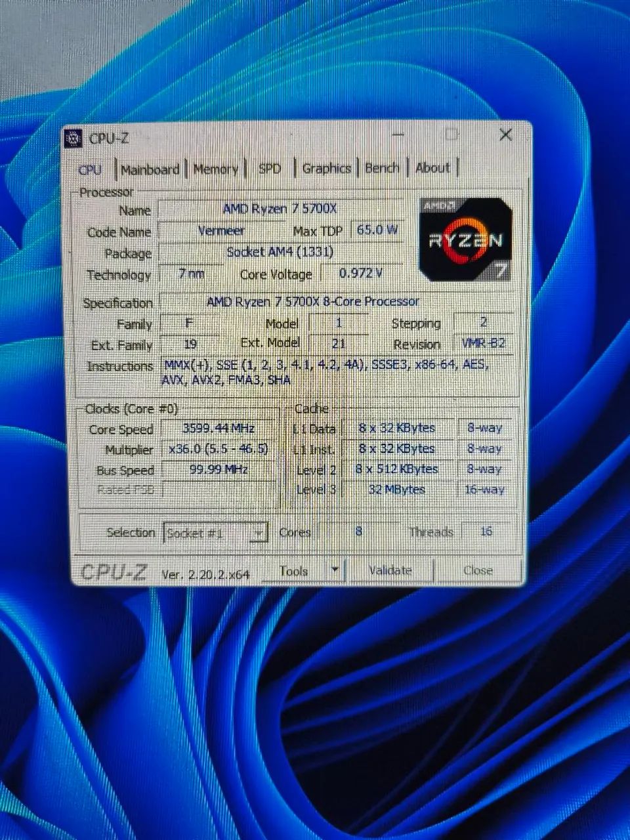Click the Ext. Family value 19

[190, 344]
